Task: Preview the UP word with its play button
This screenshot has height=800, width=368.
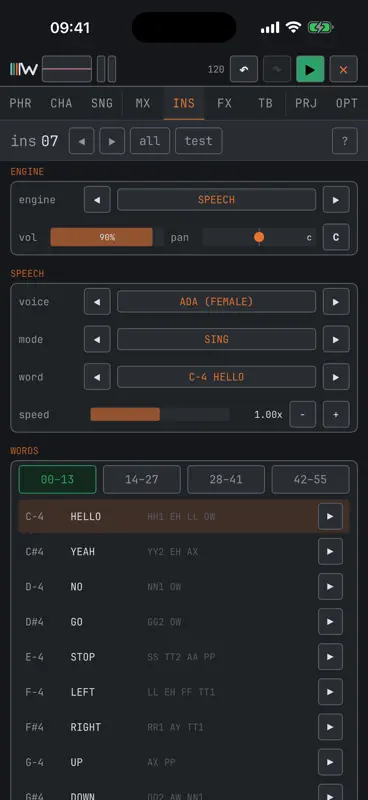Action: click(x=330, y=762)
